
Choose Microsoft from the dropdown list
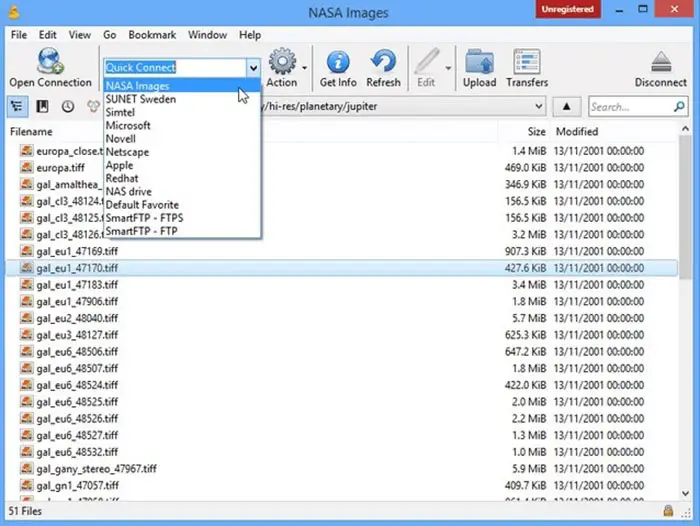[x=182, y=125]
